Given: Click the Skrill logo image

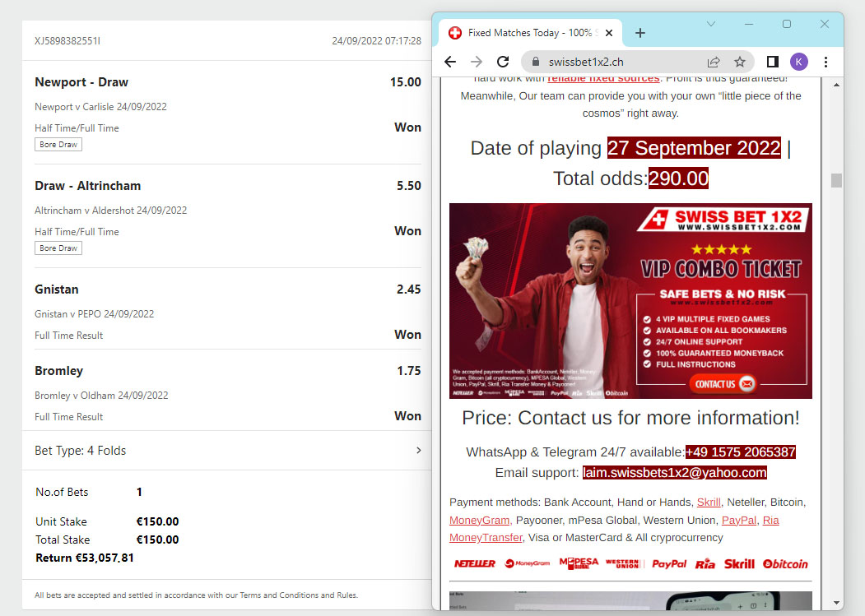Looking at the screenshot, I should [739, 563].
